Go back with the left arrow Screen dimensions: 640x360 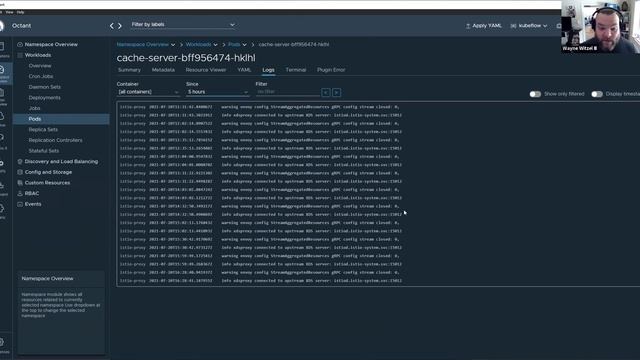(111, 26)
